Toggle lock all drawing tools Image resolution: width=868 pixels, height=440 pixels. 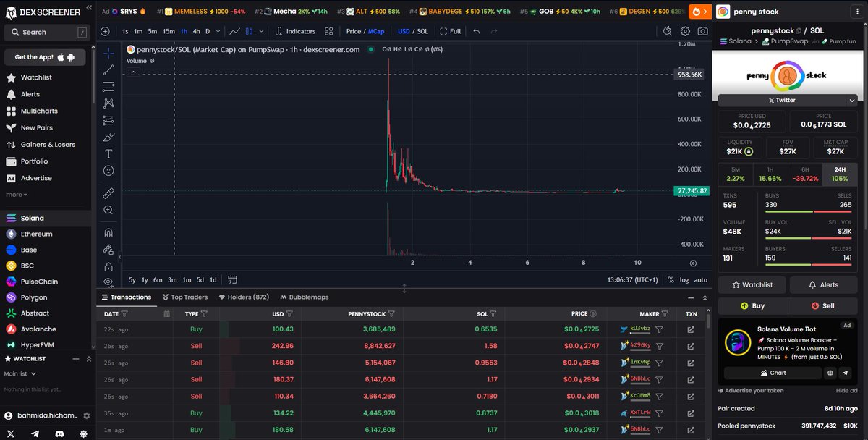(x=109, y=266)
